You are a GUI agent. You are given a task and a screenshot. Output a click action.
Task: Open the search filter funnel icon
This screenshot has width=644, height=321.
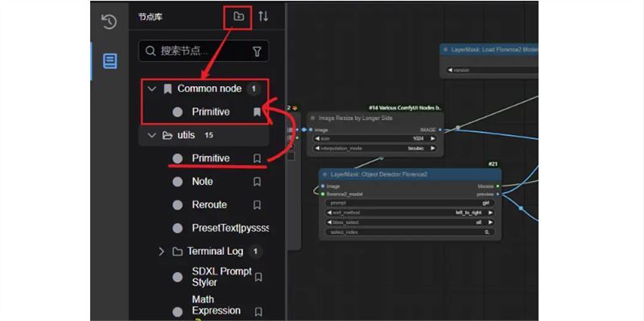257,51
